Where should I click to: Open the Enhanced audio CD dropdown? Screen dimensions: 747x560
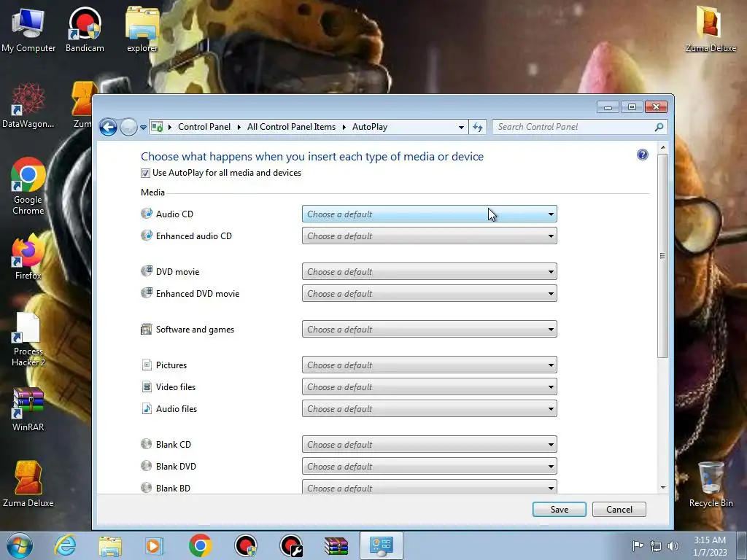point(429,236)
